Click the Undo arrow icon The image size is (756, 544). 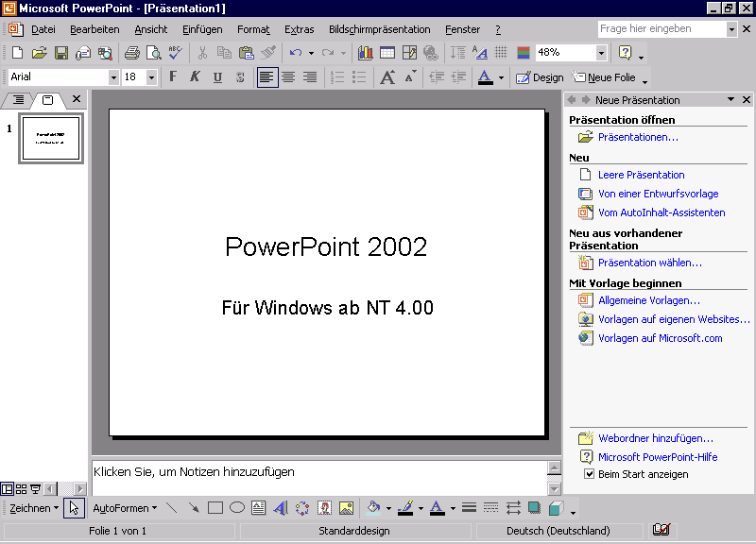pos(296,53)
